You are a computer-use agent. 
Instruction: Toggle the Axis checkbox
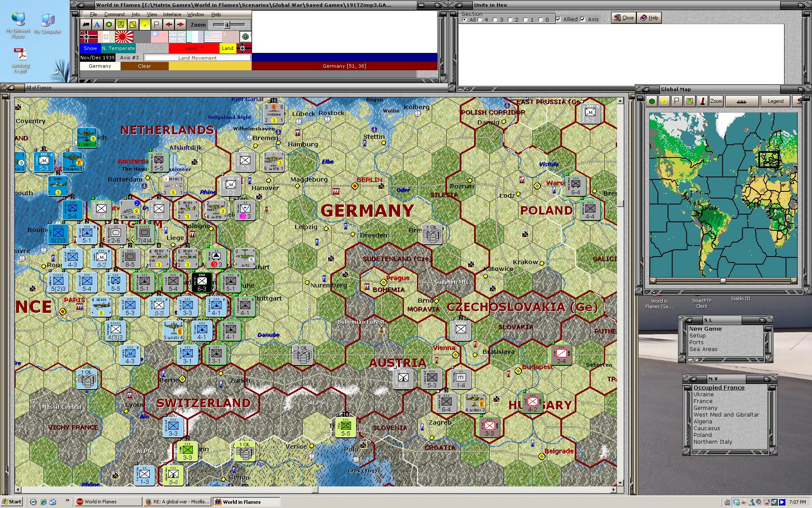(583, 19)
